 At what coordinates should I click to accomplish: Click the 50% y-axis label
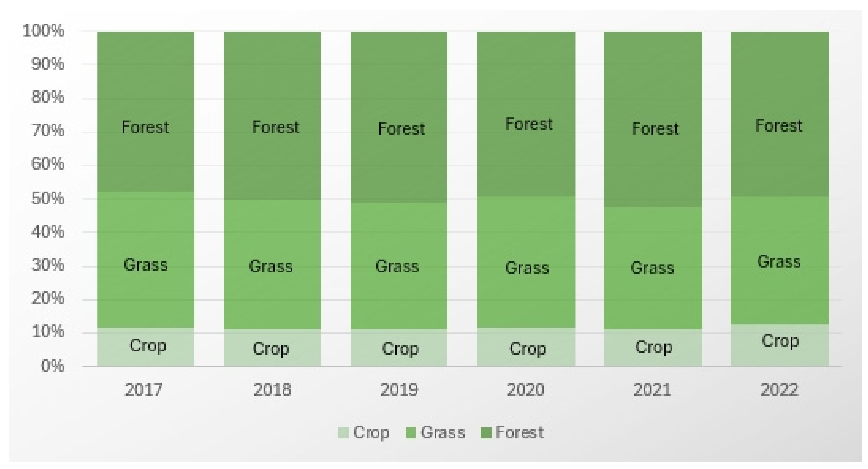point(47,198)
